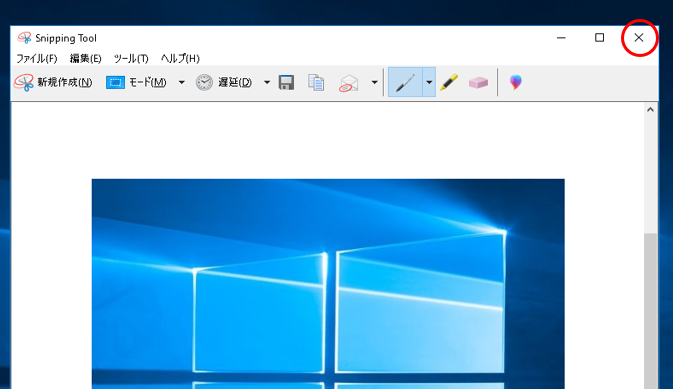Send snip via the envelope icon
The image size is (673, 389).
(x=349, y=82)
